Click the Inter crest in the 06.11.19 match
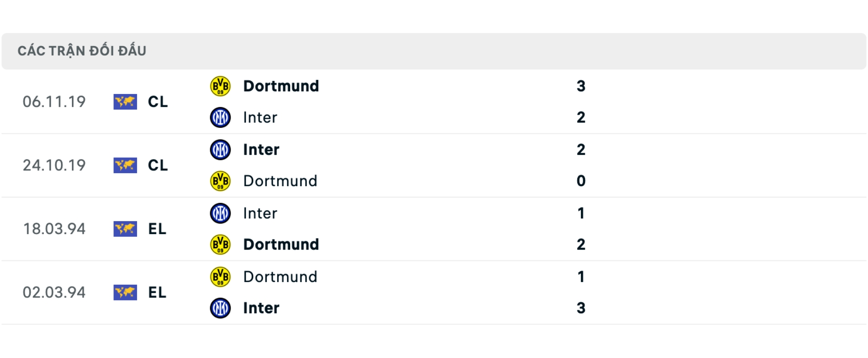This screenshot has width=868, height=358. point(220,118)
